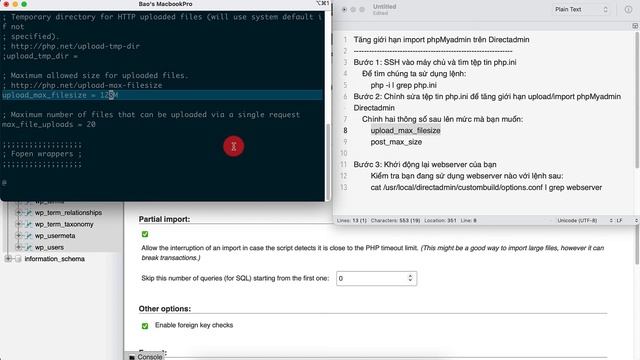Click the max_file_uploads = 20 line in the terminal

click(49, 124)
